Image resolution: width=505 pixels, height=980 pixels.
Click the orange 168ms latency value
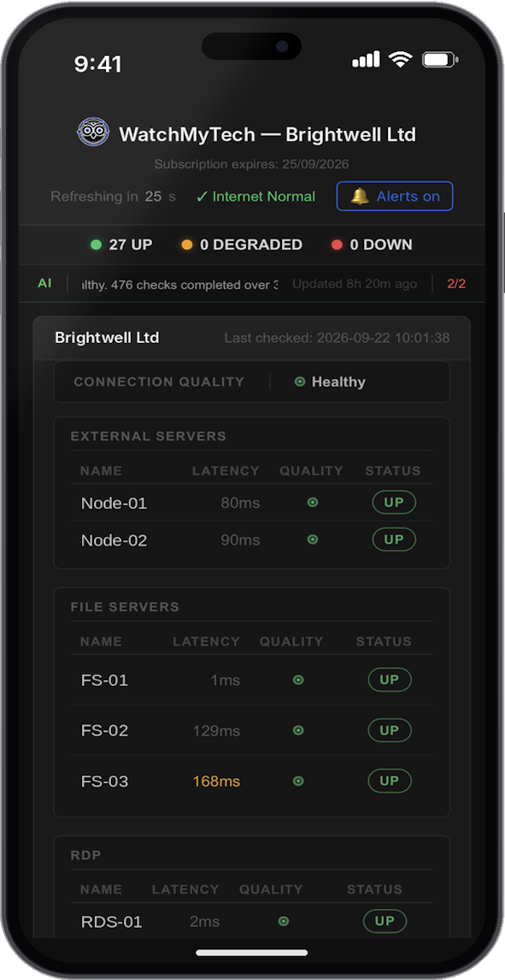point(216,782)
